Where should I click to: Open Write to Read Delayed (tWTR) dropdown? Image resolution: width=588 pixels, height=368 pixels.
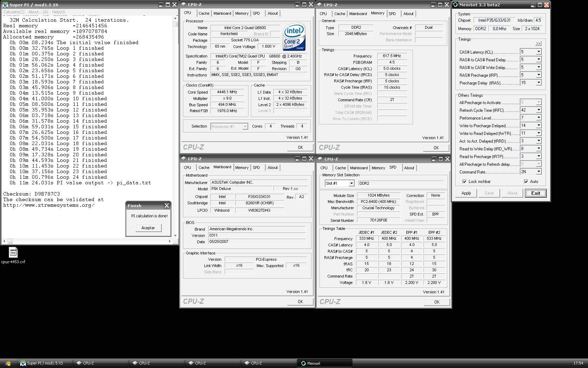click(x=539, y=133)
